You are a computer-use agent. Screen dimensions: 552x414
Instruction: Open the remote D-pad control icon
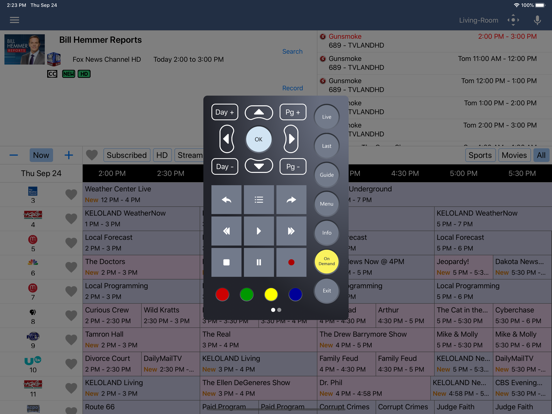coord(513,20)
